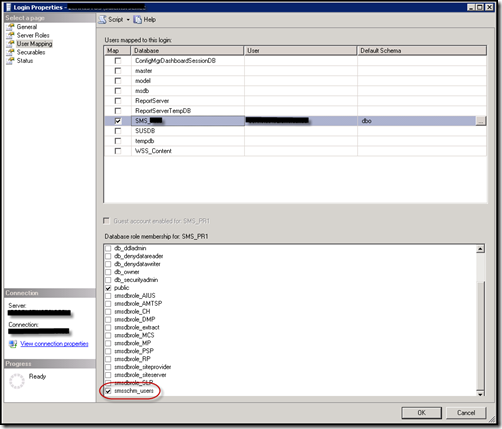
Task: Sort by the Database column header
Action: tap(187, 51)
